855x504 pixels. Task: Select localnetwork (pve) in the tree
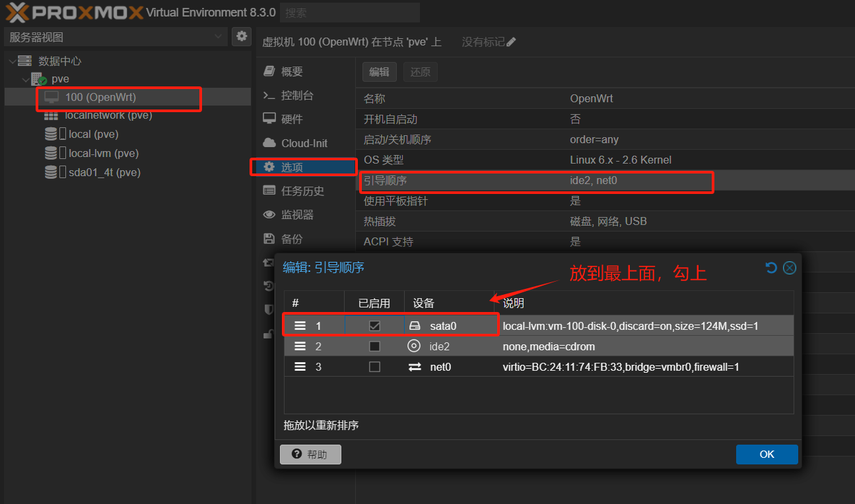pos(108,115)
